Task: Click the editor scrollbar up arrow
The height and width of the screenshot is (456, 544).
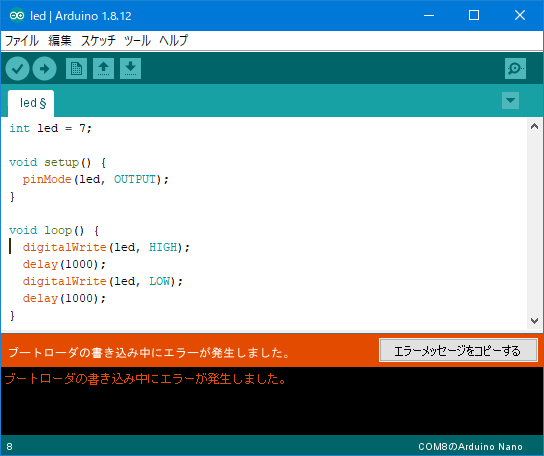Action: click(x=534, y=126)
